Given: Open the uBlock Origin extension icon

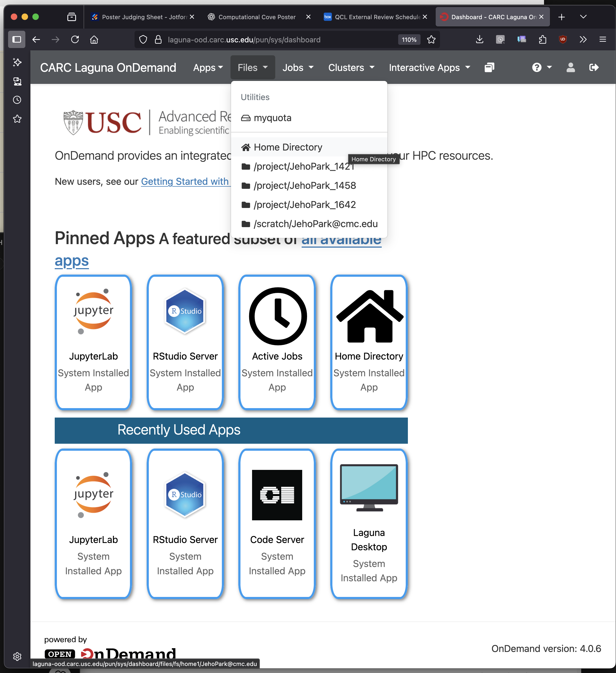Looking at the screenshot, I should point(563,40).
